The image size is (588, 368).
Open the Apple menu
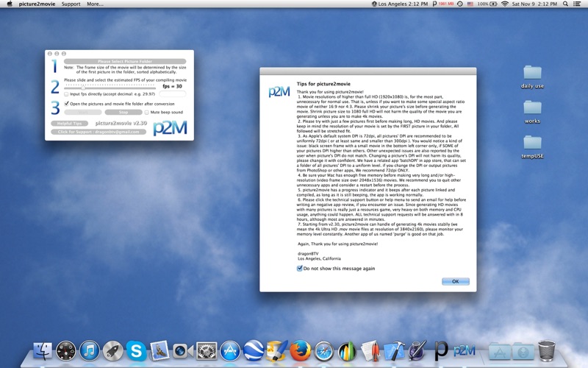click(10, 4)
